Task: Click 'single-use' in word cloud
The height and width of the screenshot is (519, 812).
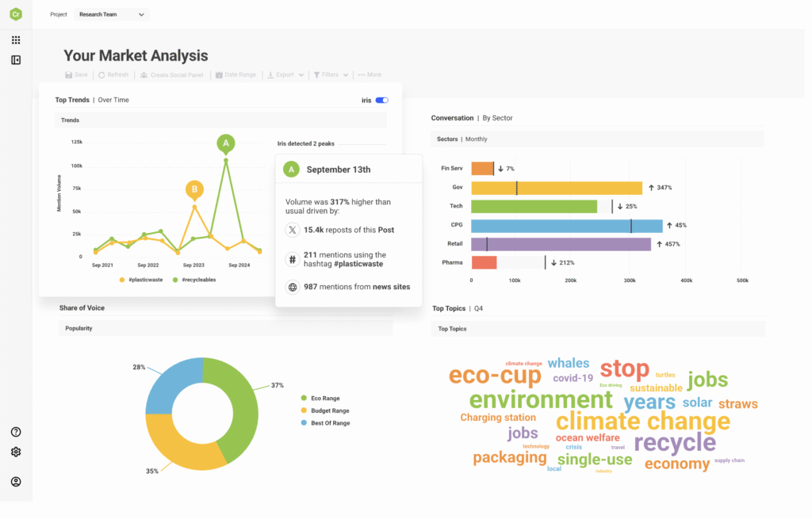Action: tap(595, 460)
